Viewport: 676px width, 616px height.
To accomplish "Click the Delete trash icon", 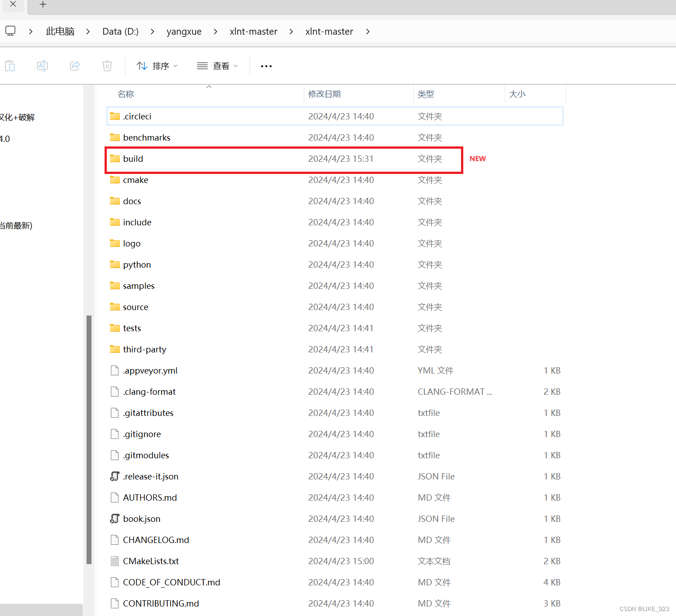I will 107,66.
